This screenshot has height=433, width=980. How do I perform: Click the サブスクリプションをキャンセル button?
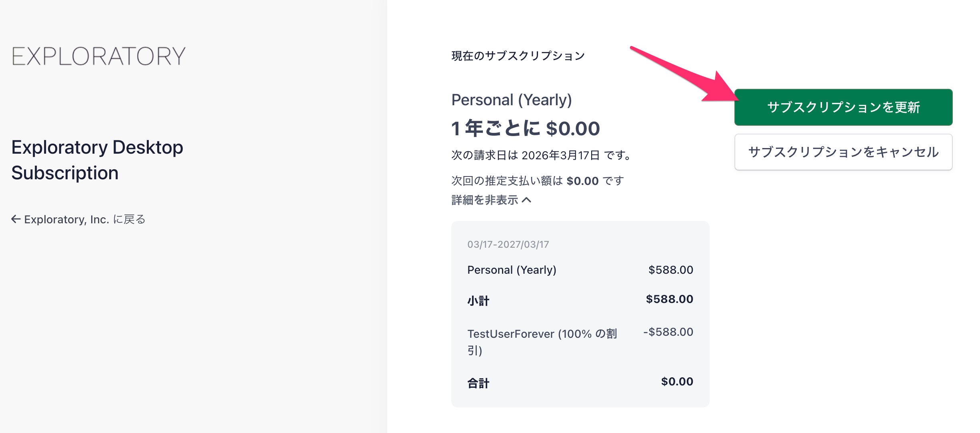(843, 152)
